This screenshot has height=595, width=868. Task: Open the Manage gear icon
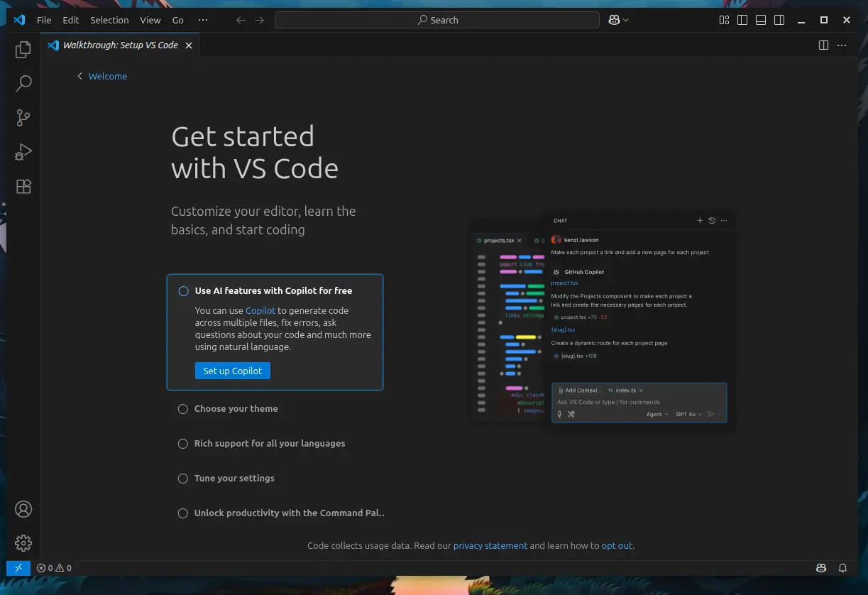point(23,543)
